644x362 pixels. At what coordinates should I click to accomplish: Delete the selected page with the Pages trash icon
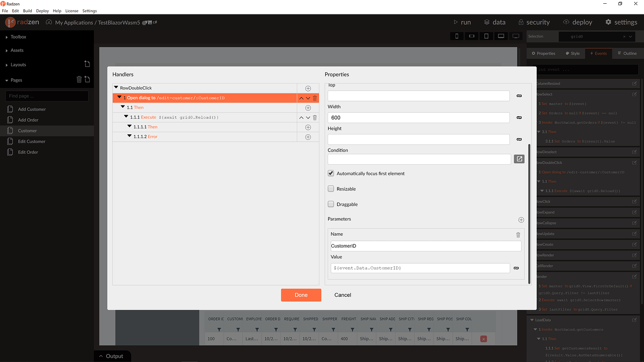(x=79, y=79)
